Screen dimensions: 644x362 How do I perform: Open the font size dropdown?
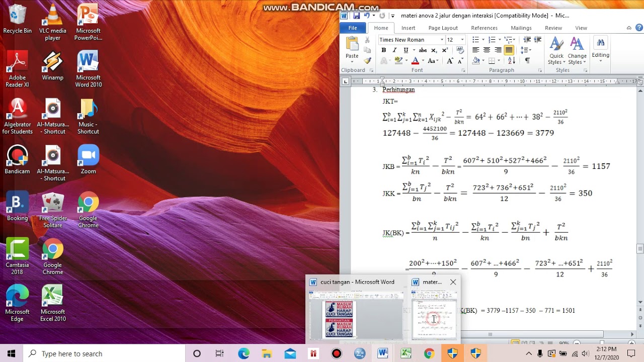[x=462, y=40]
